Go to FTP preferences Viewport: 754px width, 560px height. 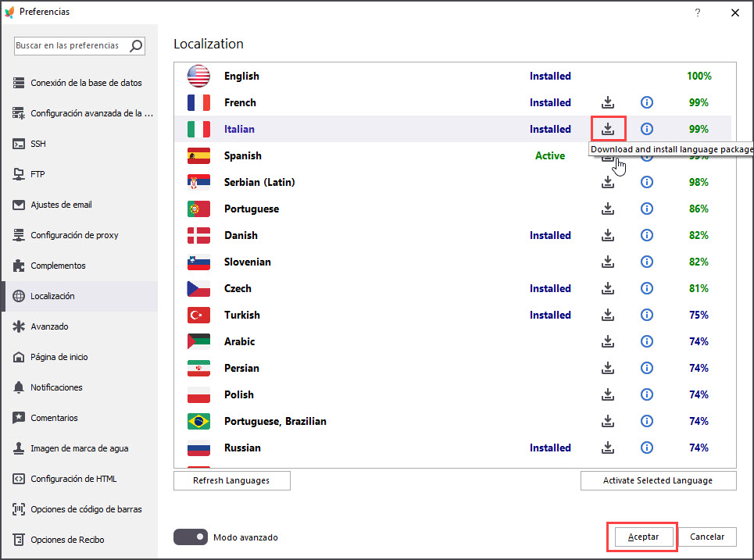(80, 174)
